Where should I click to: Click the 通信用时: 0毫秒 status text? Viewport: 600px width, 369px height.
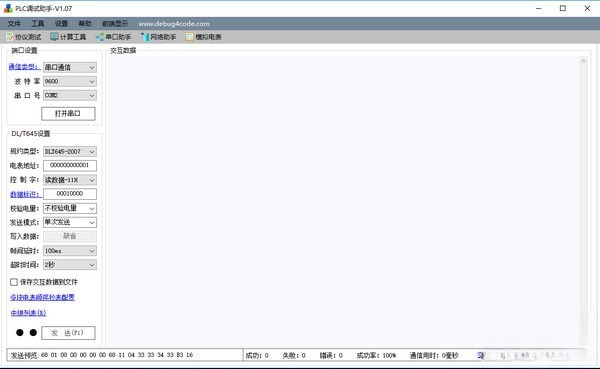434,356
